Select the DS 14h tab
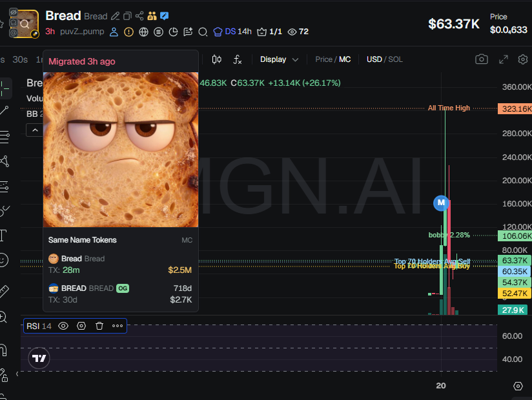Screen dimensions: 532x400 tap(232, 31)
